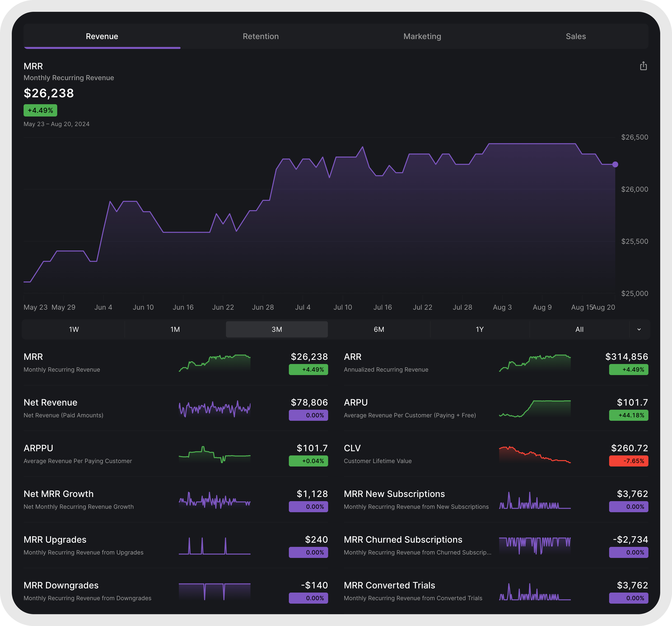Click the green MRR sparkline chart

point(214,364)
